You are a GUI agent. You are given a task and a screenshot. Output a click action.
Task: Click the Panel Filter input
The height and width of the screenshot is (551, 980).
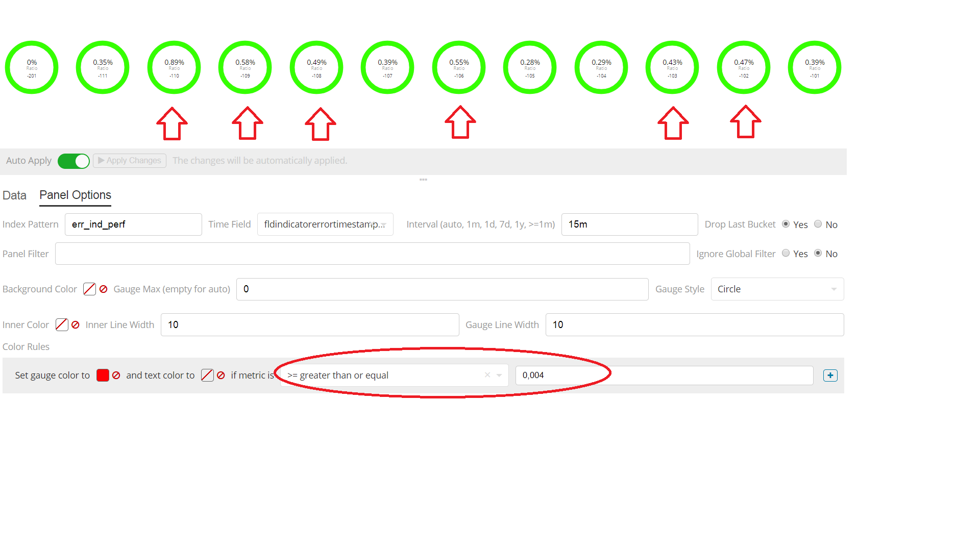click(372, 254)
